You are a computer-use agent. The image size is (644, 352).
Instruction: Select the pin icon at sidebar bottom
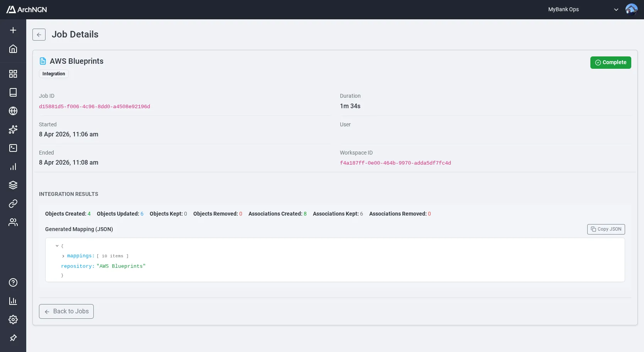point(13,338)
